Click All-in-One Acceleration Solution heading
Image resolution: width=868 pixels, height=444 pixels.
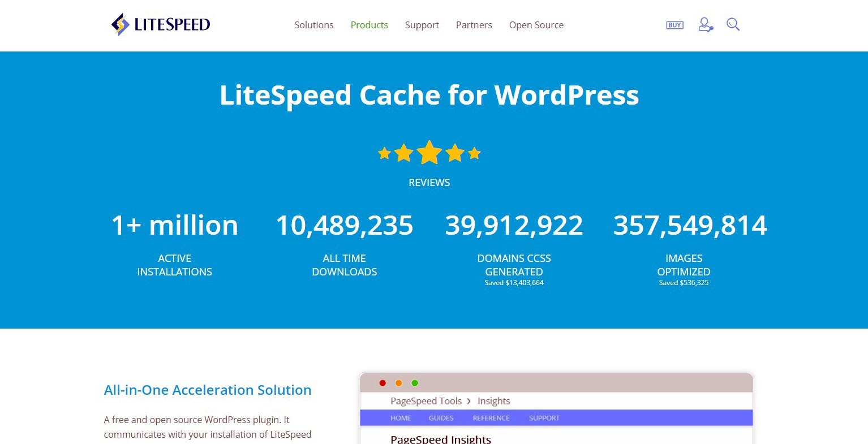(x=208, y=390)
